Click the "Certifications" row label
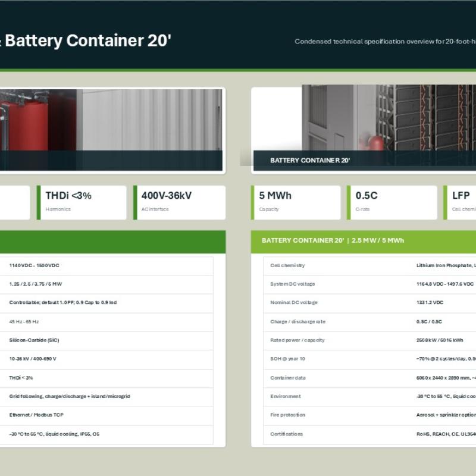Viewport: 476px width, 476px height. click(286, 434)
